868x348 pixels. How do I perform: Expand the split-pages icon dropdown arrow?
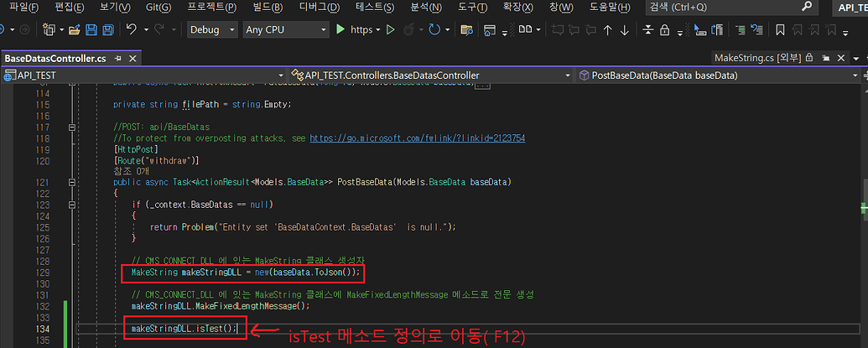538,30
